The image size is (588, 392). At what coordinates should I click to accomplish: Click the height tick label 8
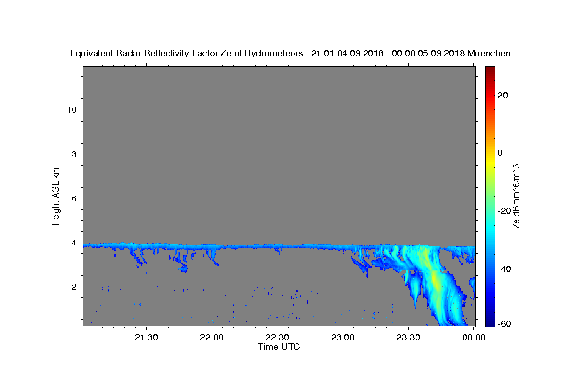pyautogui.click(x=73, y=154)
